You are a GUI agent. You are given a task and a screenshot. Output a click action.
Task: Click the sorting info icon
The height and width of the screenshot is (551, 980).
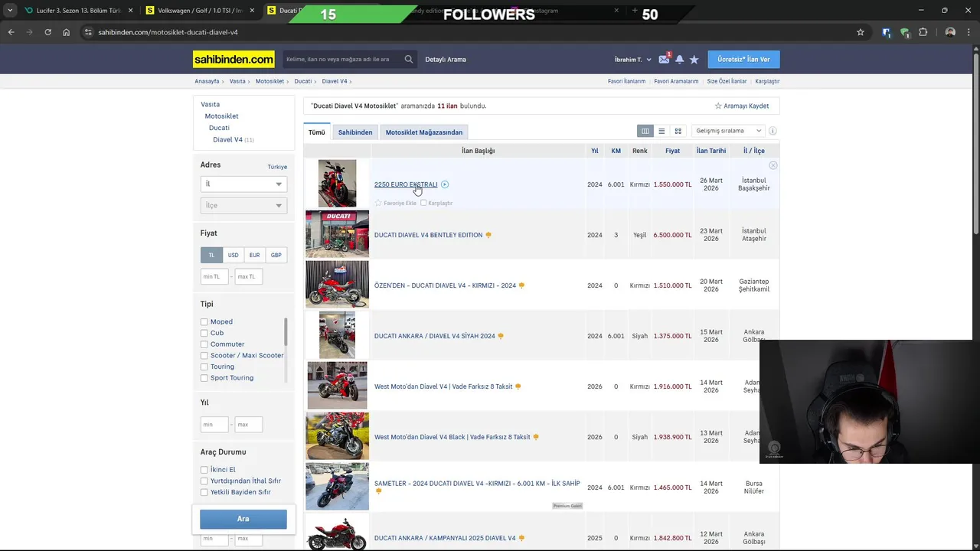click(x=773, y=131)
